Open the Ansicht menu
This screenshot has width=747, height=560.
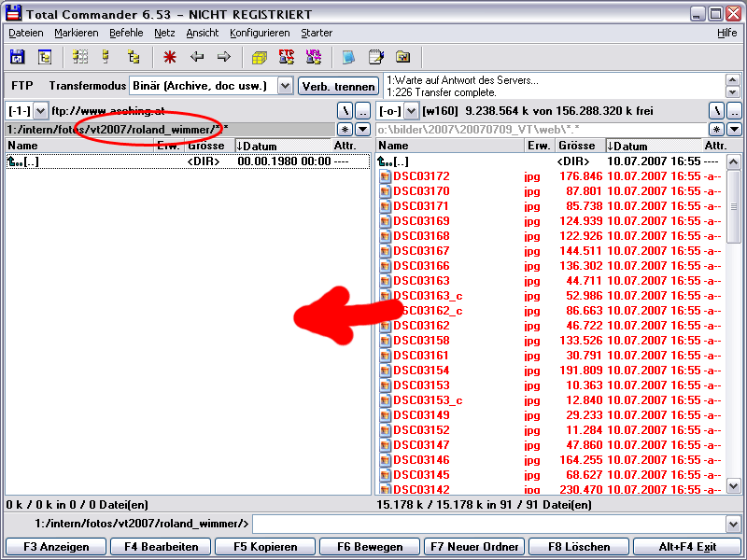click(203, 33)
